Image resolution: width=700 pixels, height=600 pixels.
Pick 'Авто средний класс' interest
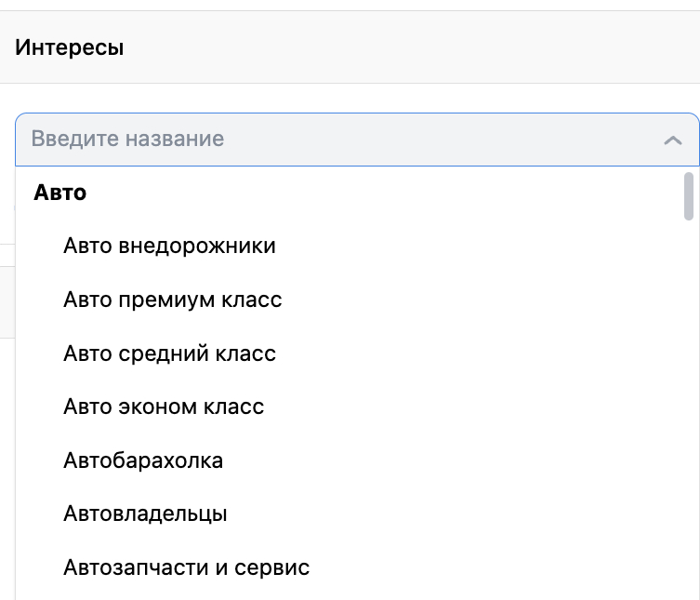[169, 353]
